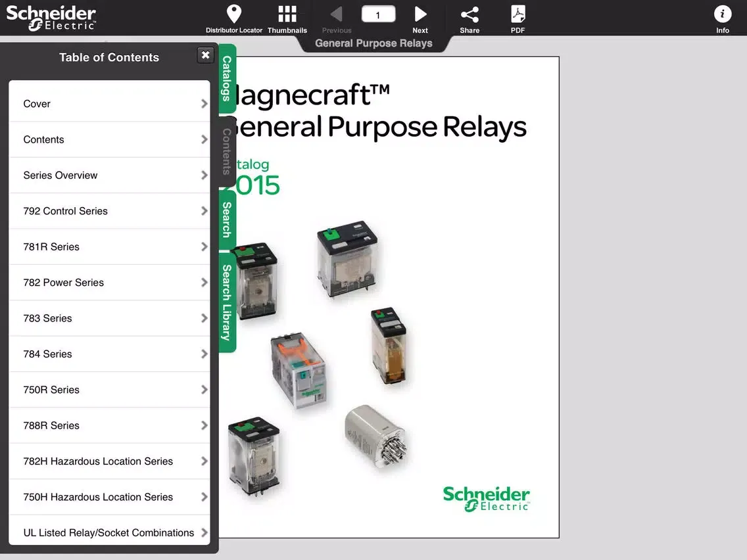Click chevron next to 792 Control Series

pyautogui.click(x=205, y=211)
